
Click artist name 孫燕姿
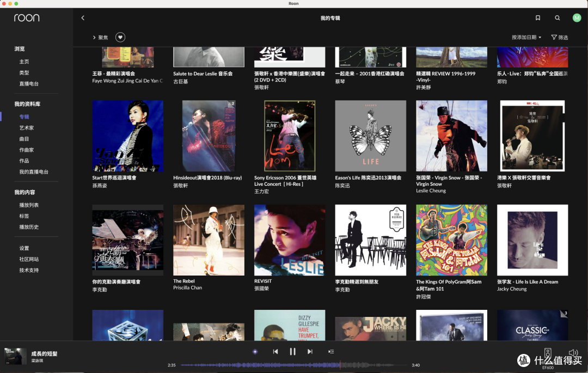pyautogui.click(x=100, y=186)
